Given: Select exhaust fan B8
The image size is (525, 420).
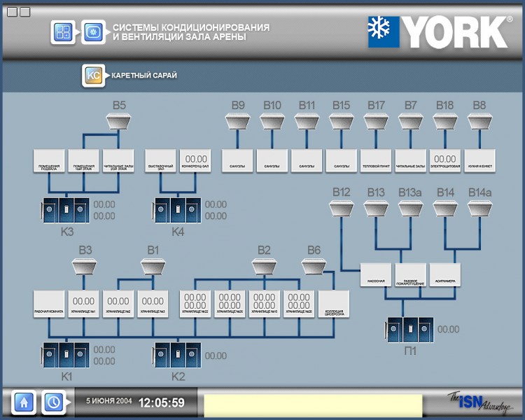Looking at the screenshot, I should [479, 121].
